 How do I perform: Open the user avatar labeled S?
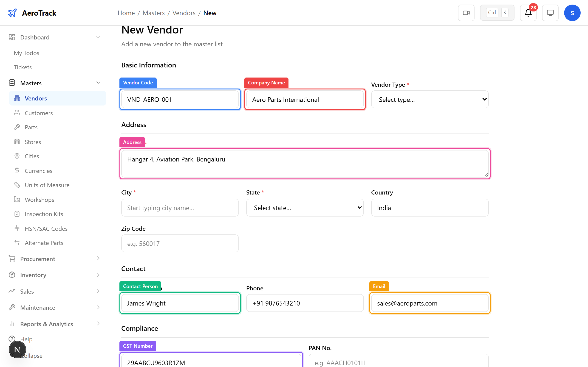(572, 13)
